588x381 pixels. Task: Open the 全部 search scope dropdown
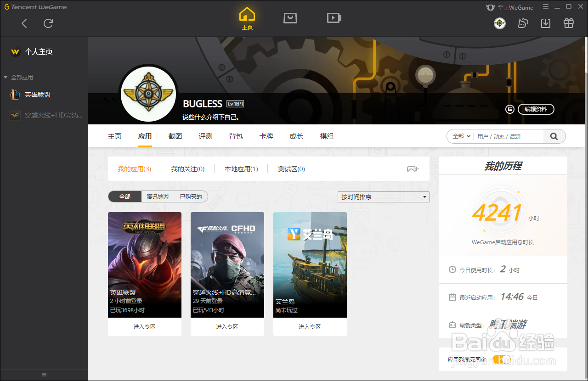[x=461, y=136]
